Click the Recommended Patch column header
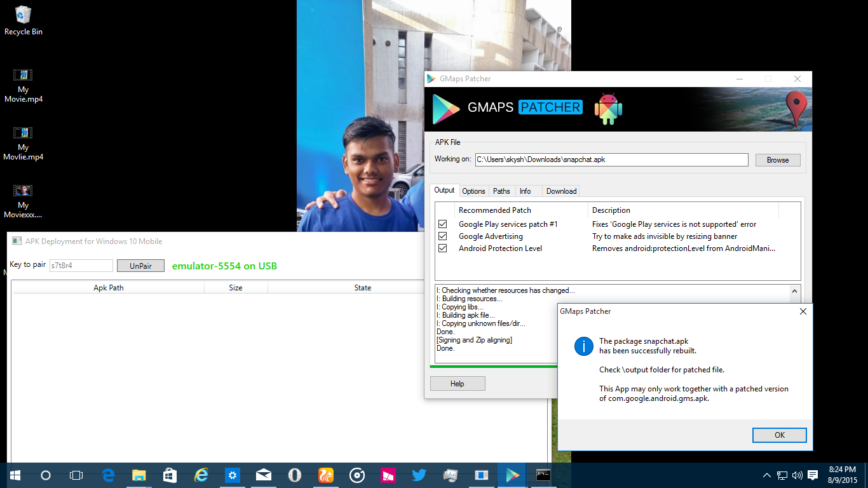Screen dimensions: 868x488 click(521, 210)
